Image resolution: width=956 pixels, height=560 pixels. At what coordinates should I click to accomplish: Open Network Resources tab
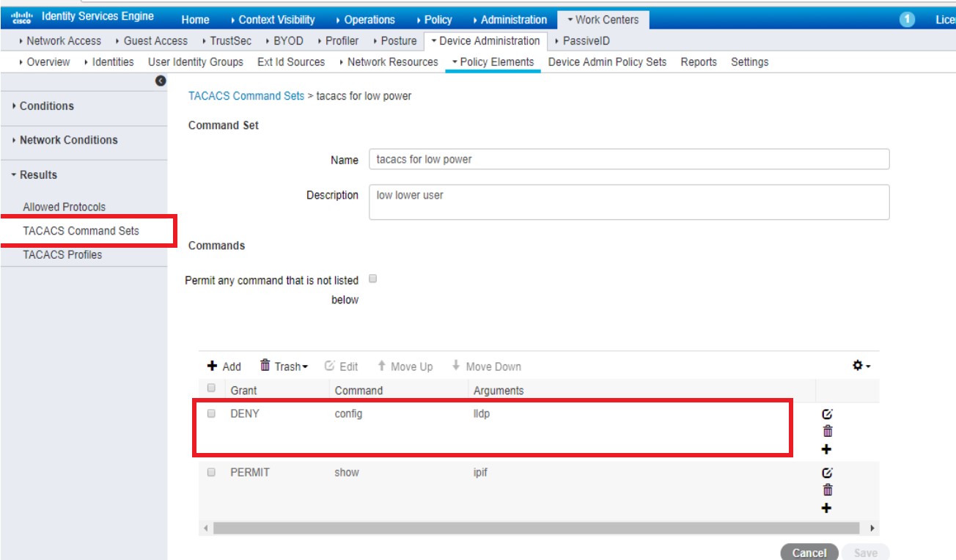click(388, 62)
